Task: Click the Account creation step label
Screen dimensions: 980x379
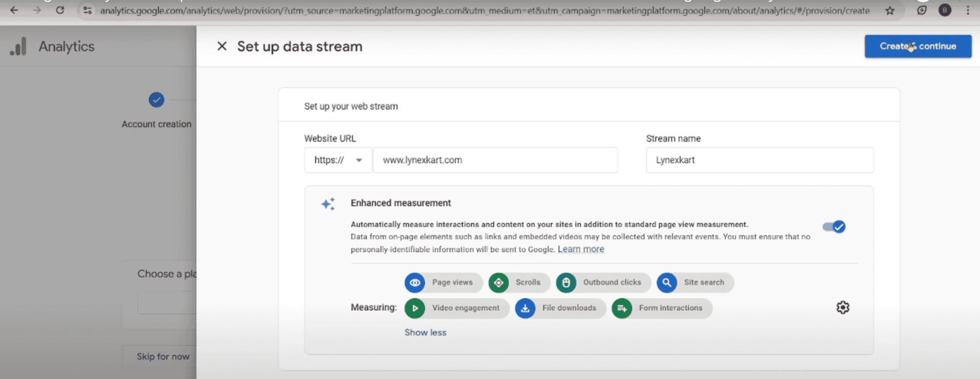Action: [x=156, y=124]
